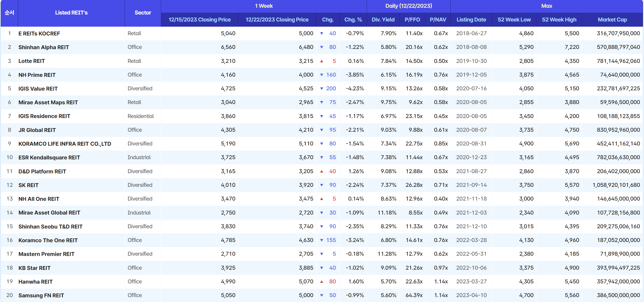Click the Daily (12/22/2023) group header
Image resolution: width=644 pixels, height=302 pixels.
tap(409, 6)
